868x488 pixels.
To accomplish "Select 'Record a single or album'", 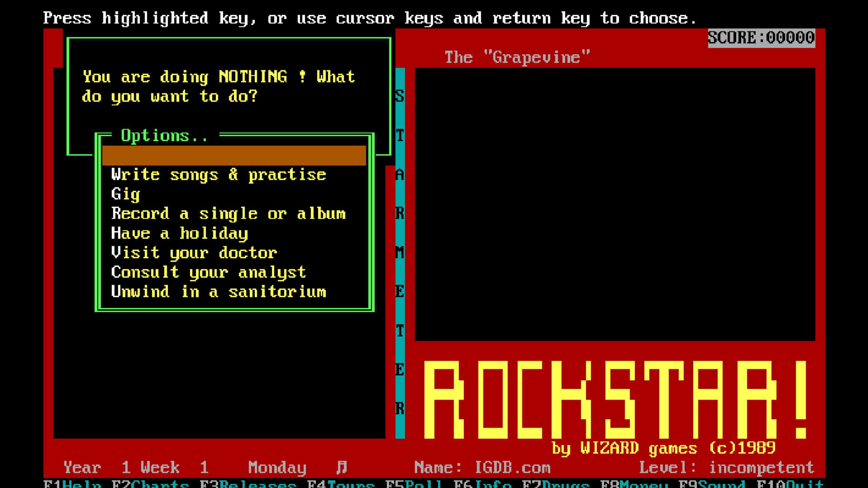I will tap(229, 214).
